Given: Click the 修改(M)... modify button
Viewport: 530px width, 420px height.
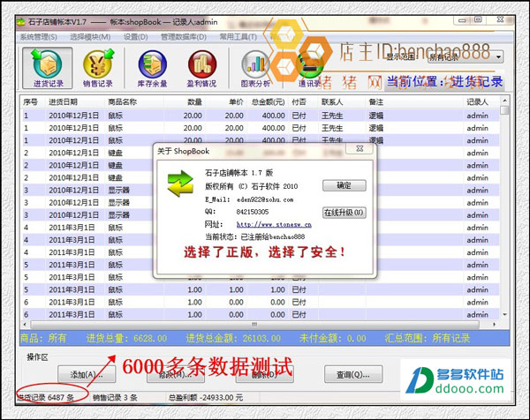Looking at the screenshot, I should [176, 374].
